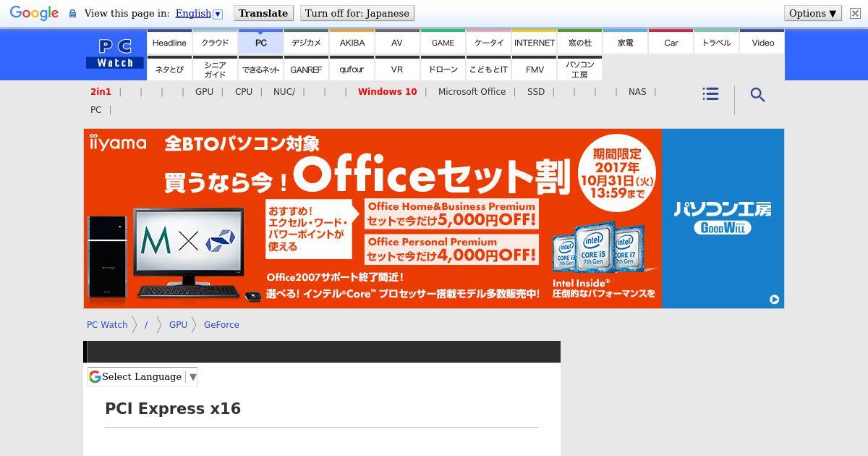Click GPU breadcrumb link

(178, 325)
